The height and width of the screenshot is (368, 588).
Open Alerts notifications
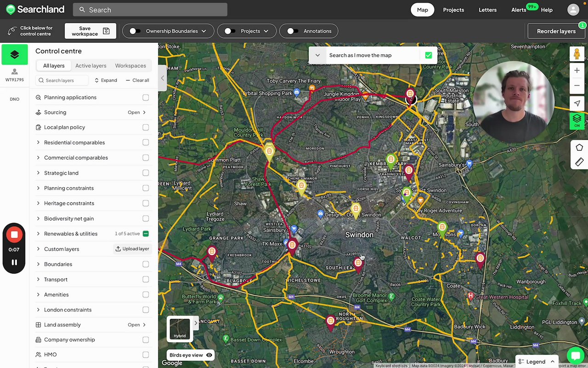519,10
